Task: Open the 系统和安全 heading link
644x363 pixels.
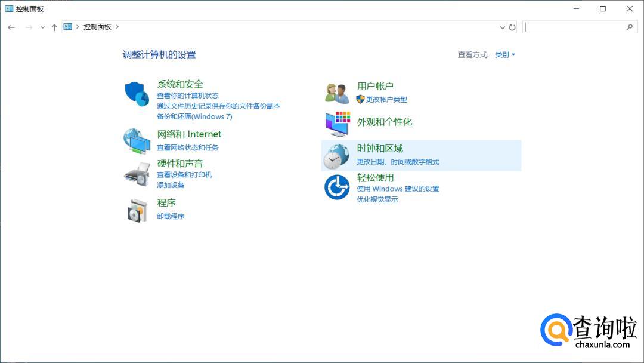Action: (x=180, y=84)
